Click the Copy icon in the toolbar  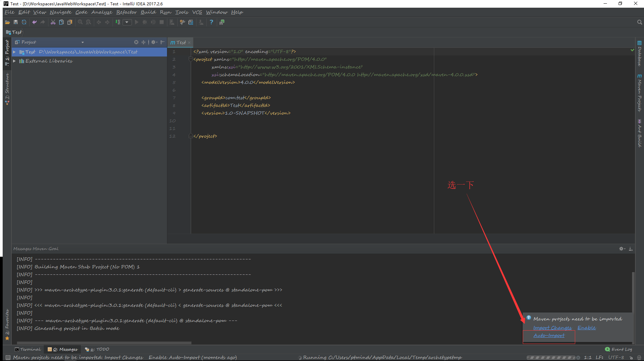61,22
